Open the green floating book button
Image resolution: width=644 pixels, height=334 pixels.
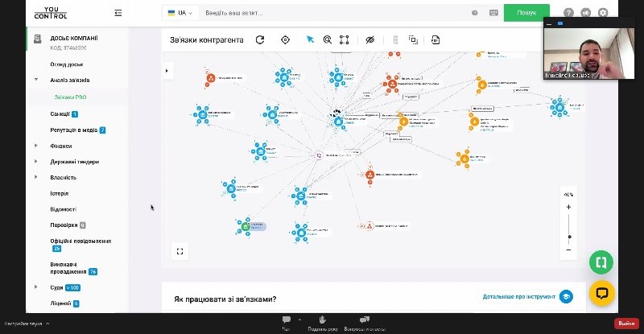(601, 262)
